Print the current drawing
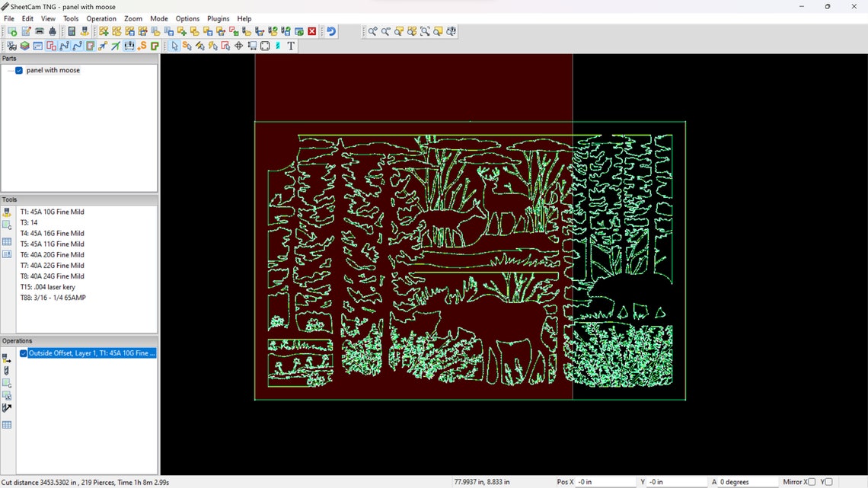This screenshot has height=488, width=868. [40, 31]
